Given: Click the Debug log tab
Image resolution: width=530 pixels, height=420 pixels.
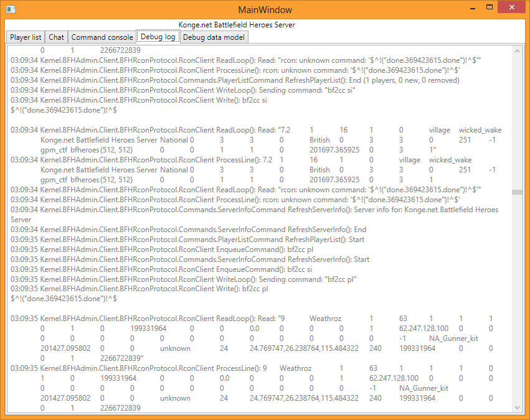Looking at the screenshot, I should pyautogui.click(x=158, y=37).
